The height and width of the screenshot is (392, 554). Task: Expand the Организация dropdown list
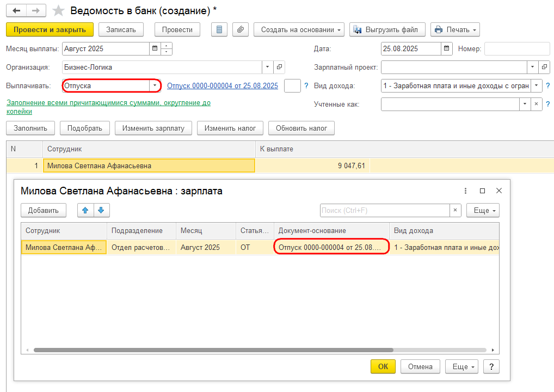pyautogui.click(x=267, y=67)
